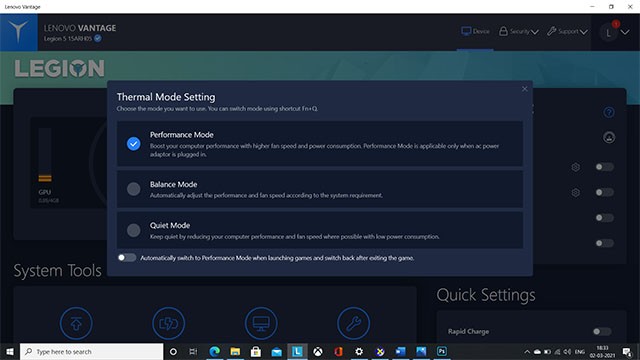
Task: Open the monitor display tool icon
Action: click(261, 323)
